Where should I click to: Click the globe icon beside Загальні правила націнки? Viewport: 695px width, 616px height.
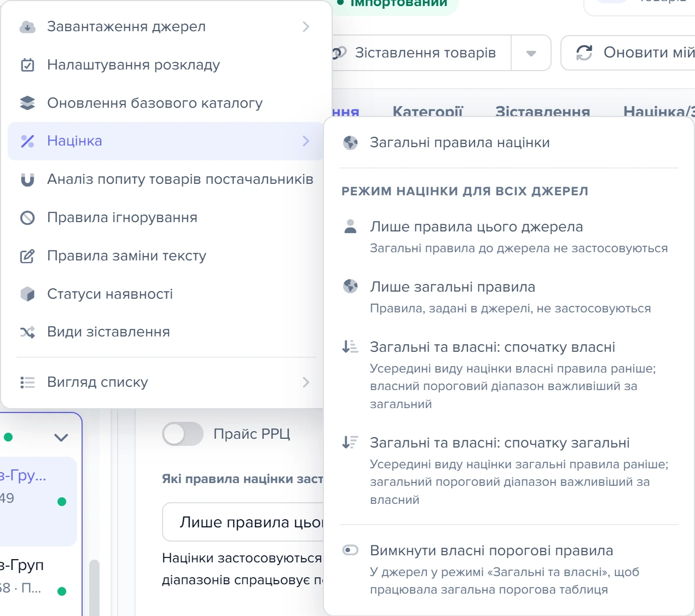pyautogui.click(x=350, y=143)
